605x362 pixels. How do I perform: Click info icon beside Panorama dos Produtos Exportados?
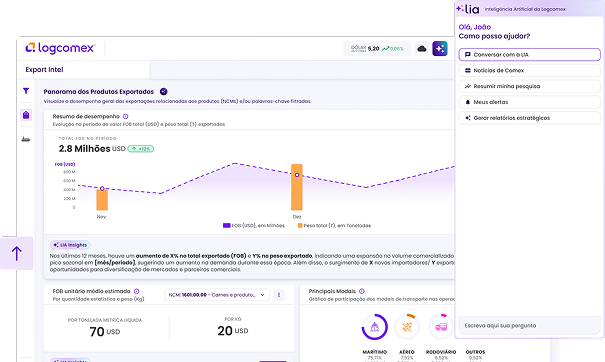(x=164, y=91)
